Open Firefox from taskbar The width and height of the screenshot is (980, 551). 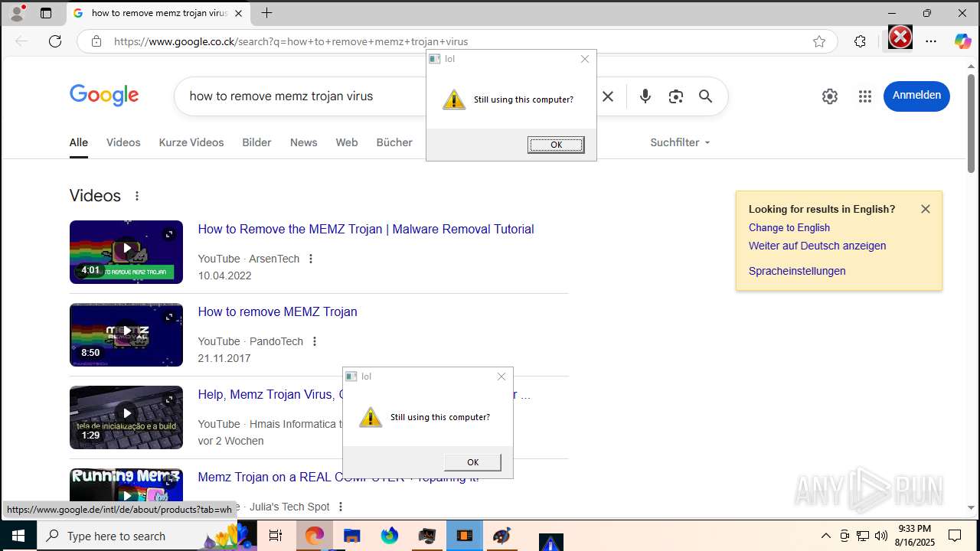tap(390, 536)
